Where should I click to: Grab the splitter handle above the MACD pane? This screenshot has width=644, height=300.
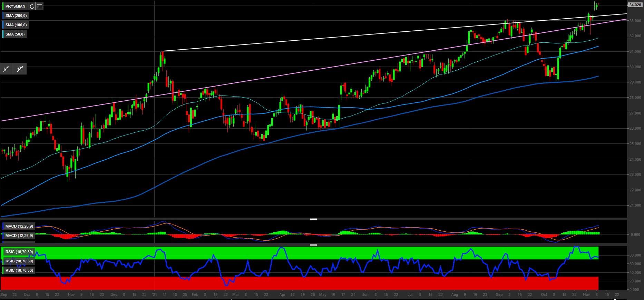pyautogui.click(x=313, y=219)
